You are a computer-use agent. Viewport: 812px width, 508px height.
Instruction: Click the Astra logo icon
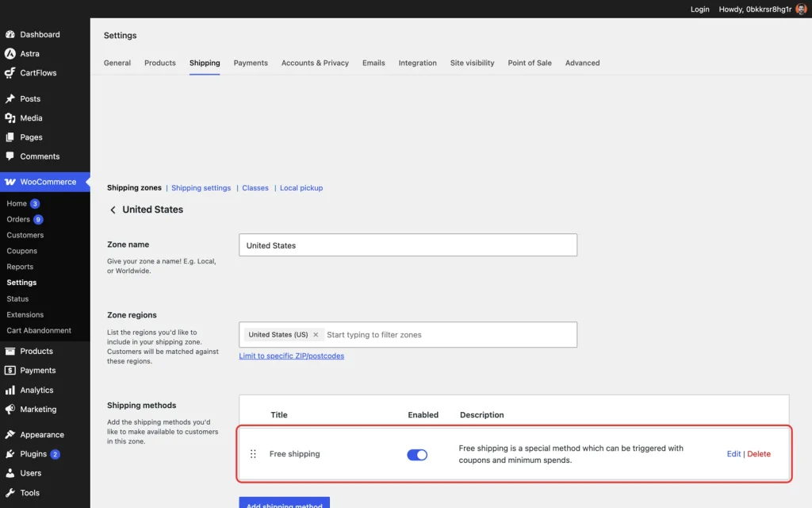coord(10,53)
